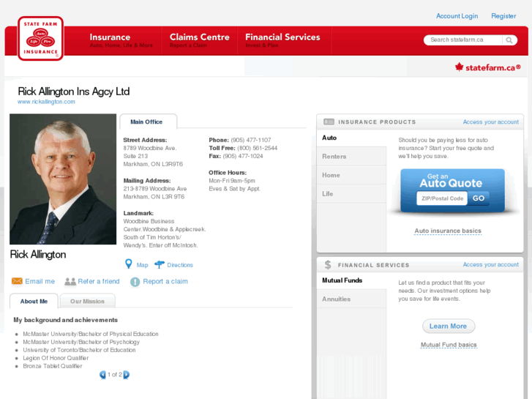Click the phone number (905) 477-1107
Image resolution: width=532 pixels, height=399 pixels.
point(251,140)
